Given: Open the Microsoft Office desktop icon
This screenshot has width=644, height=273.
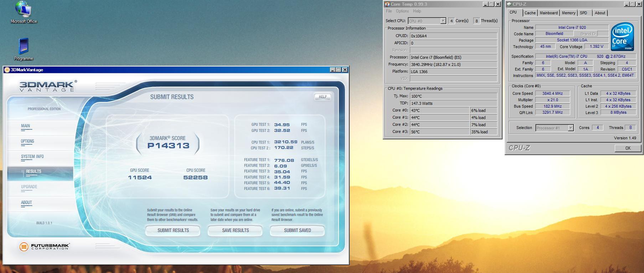Looking at the screenshot, I should (24, 12).
